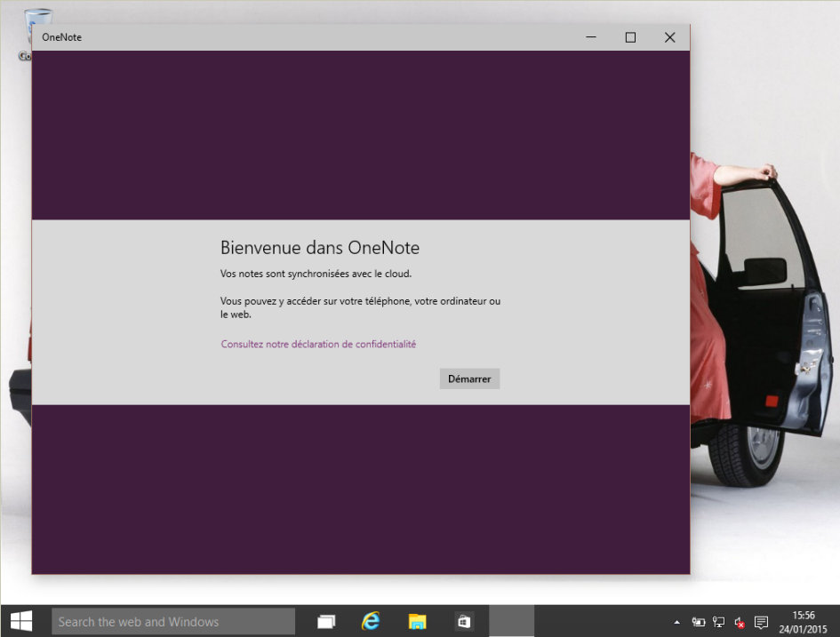Launch Internet Explorer from the taskbar
Image resolution: width=840 pixels, height=637 pixels.
(371, 622)
